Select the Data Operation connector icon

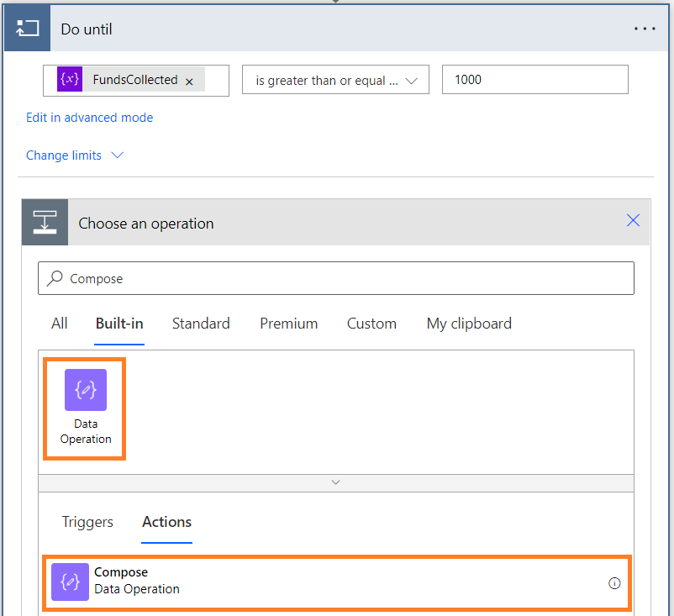85,391
